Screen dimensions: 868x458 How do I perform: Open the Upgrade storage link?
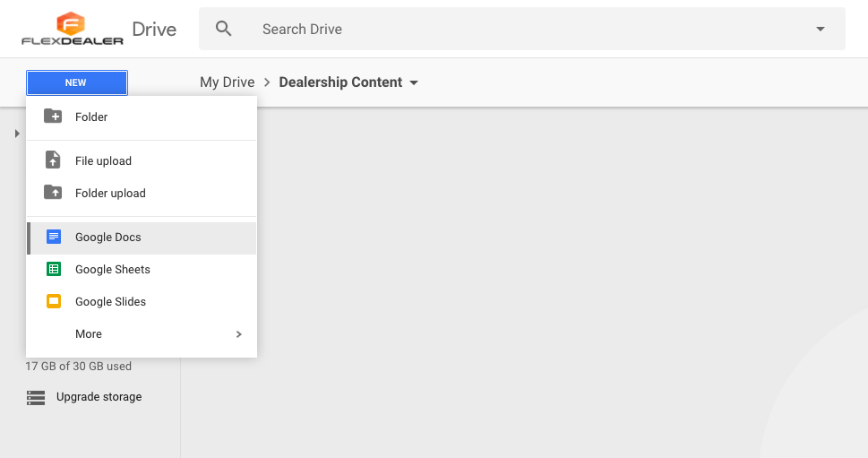coord(99,397)
